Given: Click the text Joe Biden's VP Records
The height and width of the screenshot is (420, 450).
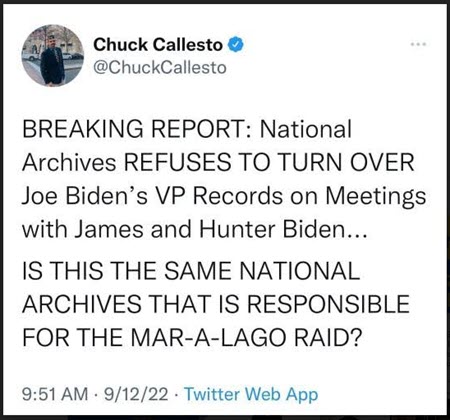Looking at the screenshot, I should tap(153, 196).
